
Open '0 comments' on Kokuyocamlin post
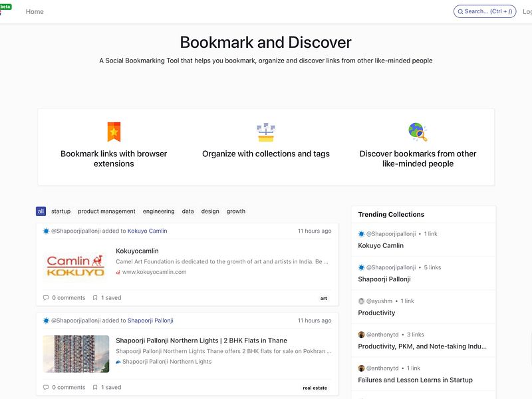pos(68,298)
